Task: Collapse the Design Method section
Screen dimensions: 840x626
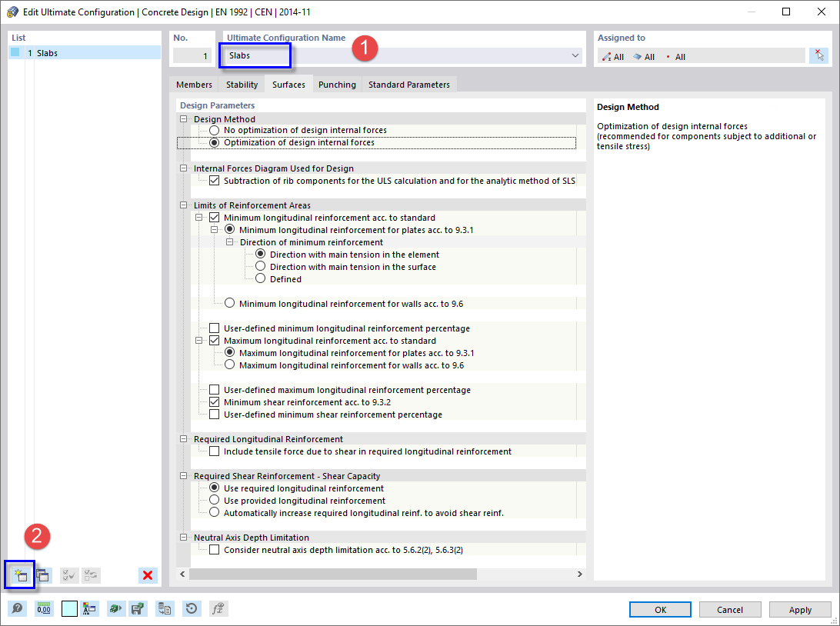Action: coord(183,118)
